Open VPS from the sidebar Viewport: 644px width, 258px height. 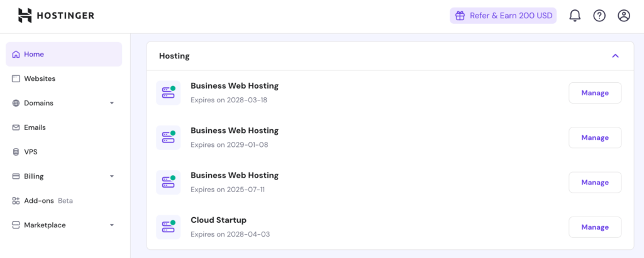pos(64,152)
